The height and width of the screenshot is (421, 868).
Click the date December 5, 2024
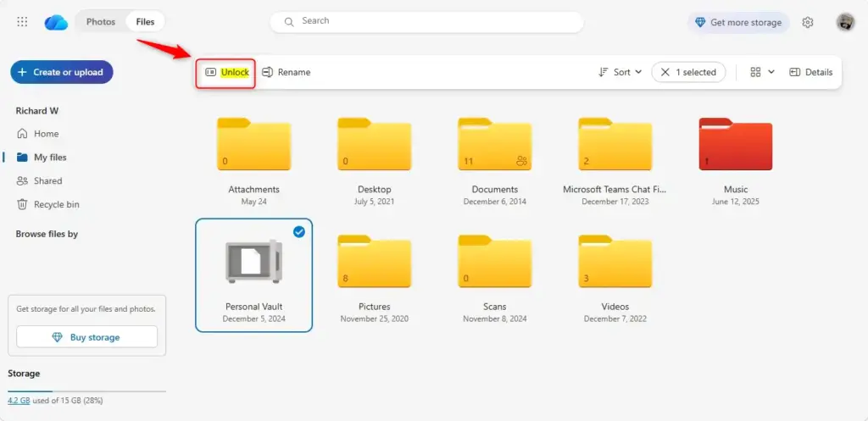click(x=254, y=319)
